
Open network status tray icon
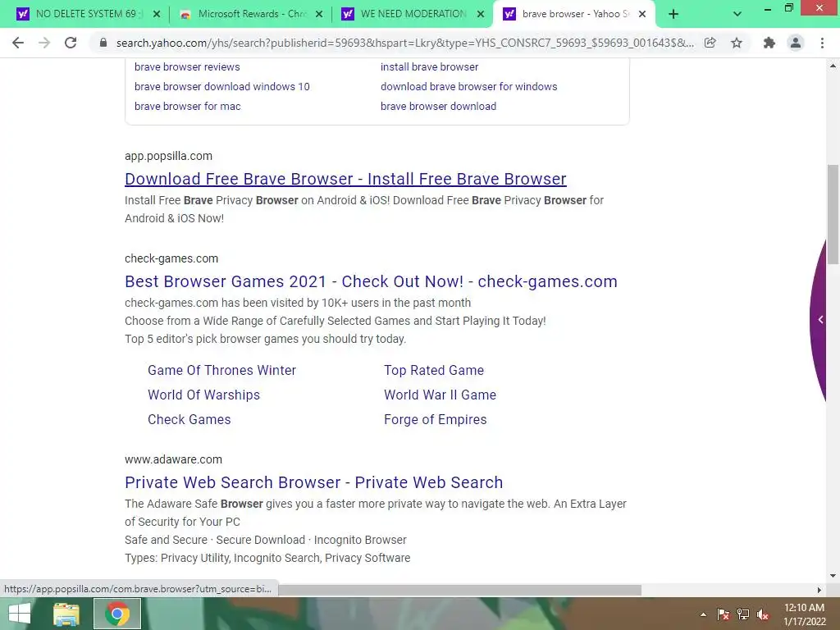pos(743,614)
